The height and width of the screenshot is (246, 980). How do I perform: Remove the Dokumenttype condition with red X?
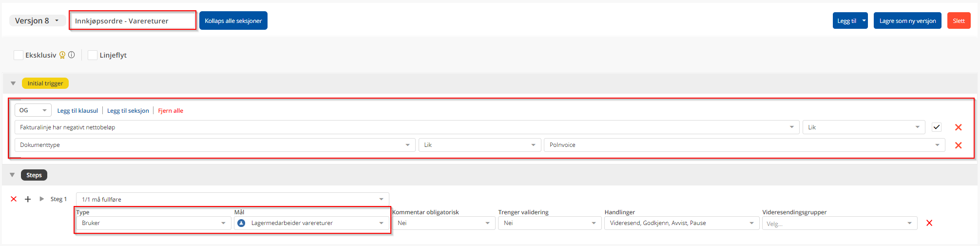click(x=958, y=145)
